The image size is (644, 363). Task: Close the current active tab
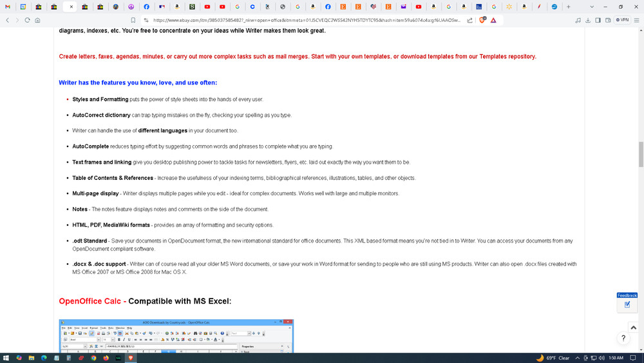(71, 6)
